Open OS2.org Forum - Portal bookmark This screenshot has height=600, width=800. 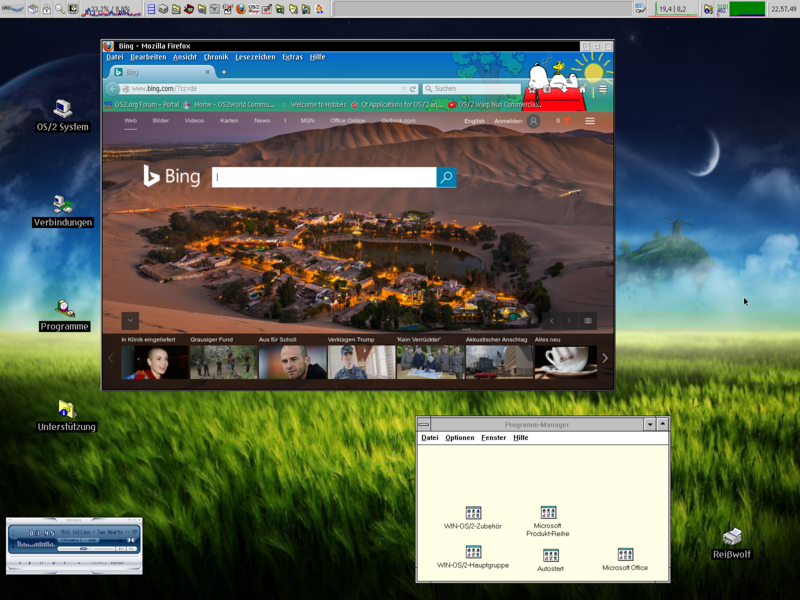point(142,105)
